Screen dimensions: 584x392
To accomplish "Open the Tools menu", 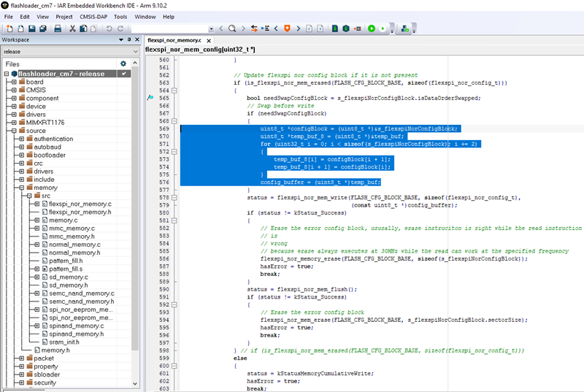I will click(x=120, y=17).
